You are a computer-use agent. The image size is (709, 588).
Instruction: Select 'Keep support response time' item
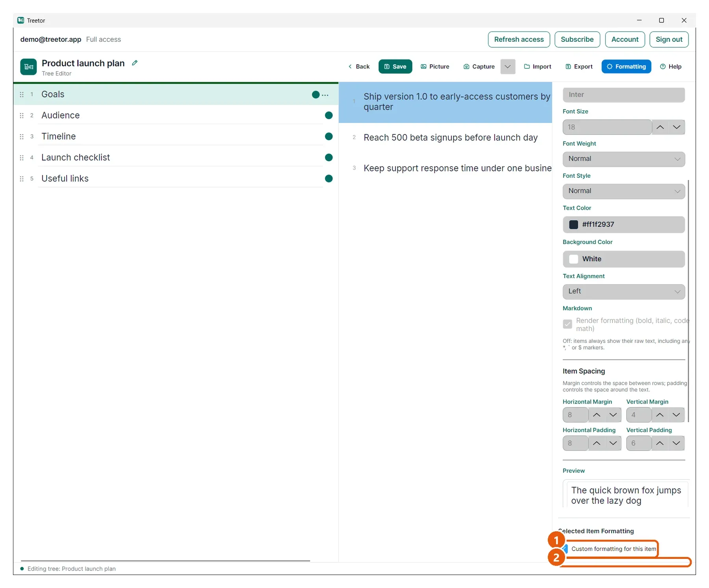[445, 168]
